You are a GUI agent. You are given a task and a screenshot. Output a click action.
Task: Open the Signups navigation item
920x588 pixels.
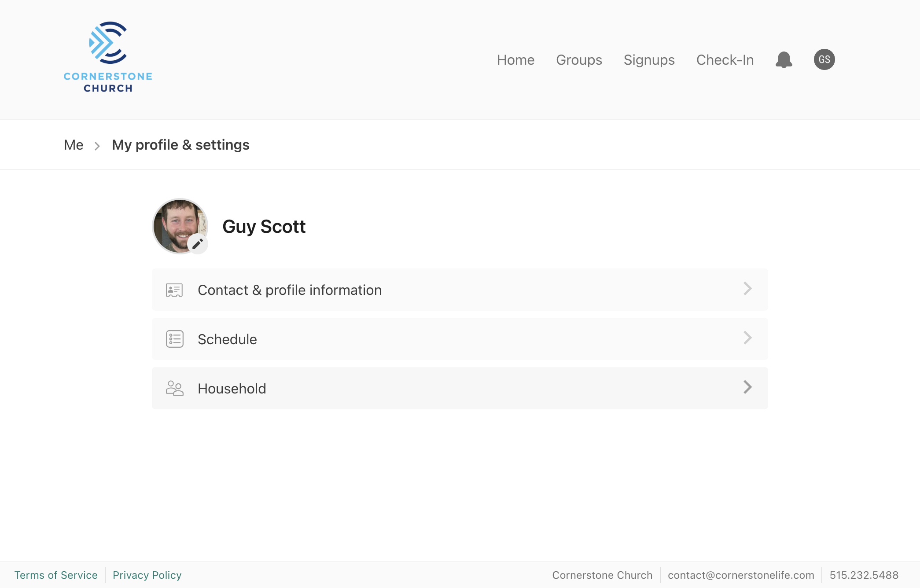[649, 60]
